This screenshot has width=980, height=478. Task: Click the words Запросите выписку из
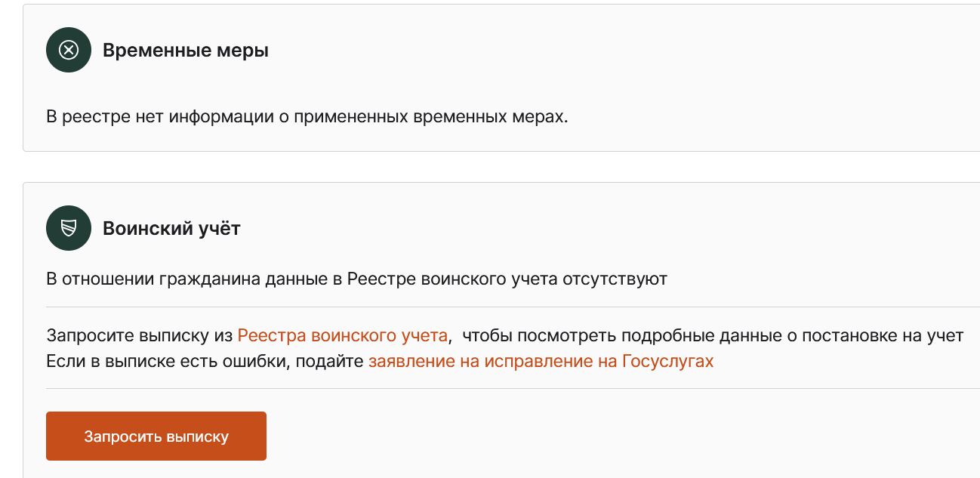pyautogui.click(x=140, y=335)
